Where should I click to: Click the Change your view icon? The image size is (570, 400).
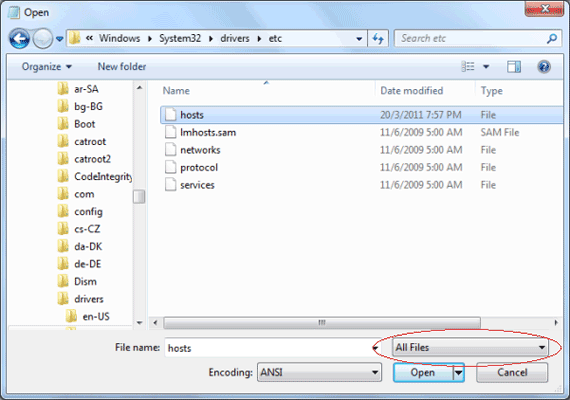coord(468,67)
